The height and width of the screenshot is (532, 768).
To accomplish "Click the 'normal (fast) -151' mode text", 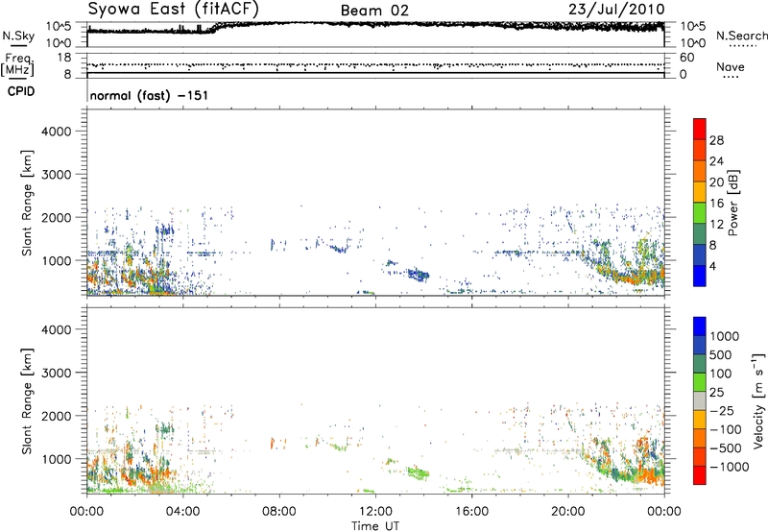I will (x=149, y=95).
